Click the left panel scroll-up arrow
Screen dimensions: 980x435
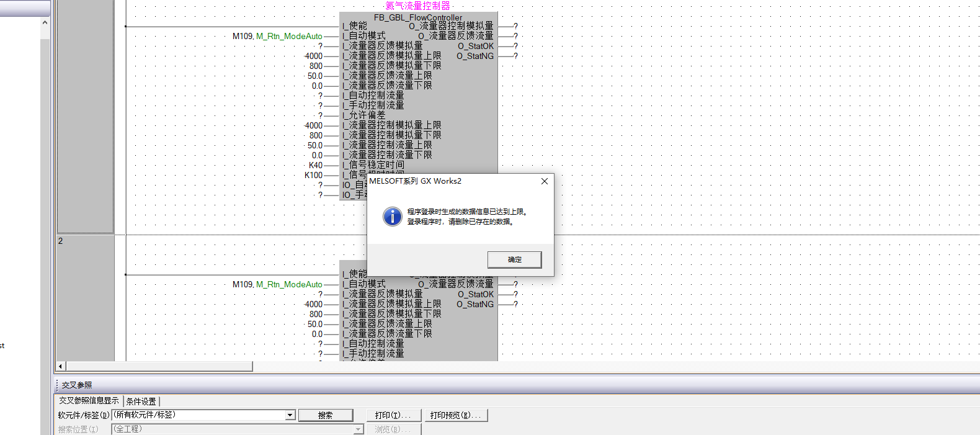(45, 23)
